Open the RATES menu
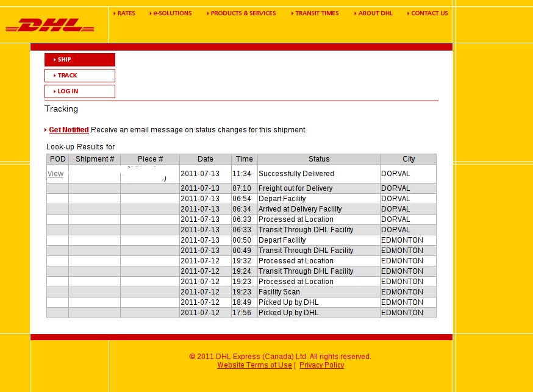 [x=124, y=13]
